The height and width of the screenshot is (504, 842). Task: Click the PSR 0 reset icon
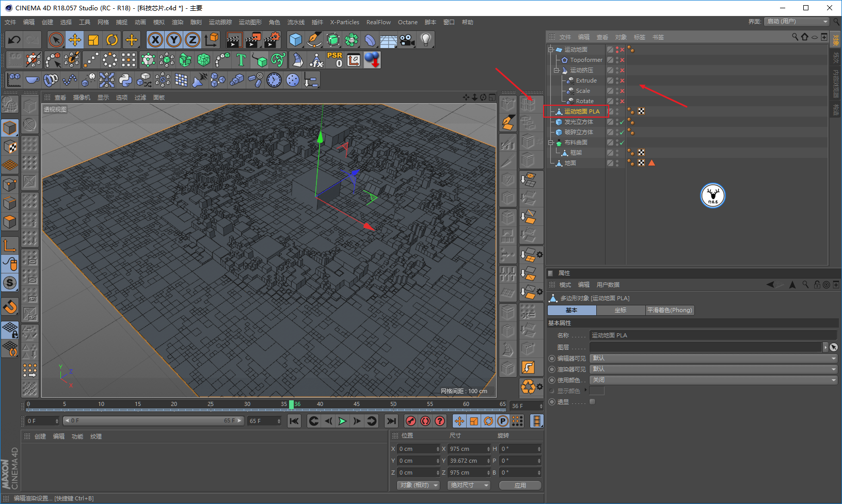coord(335,60)
